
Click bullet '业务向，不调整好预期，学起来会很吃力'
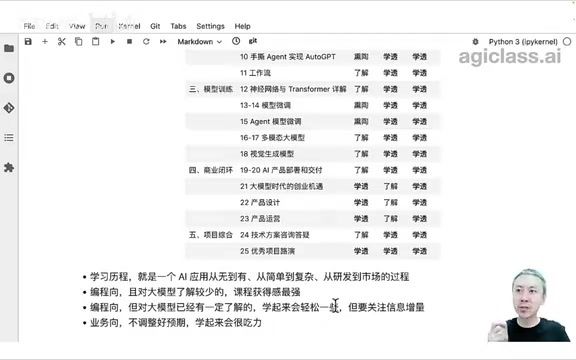pyautogui.click(x=176, y=323)
